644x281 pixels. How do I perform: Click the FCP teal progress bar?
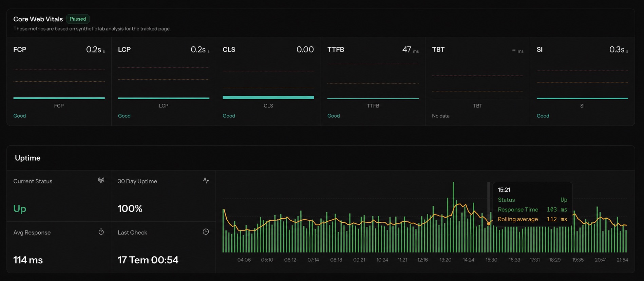(x=59, y=98)
